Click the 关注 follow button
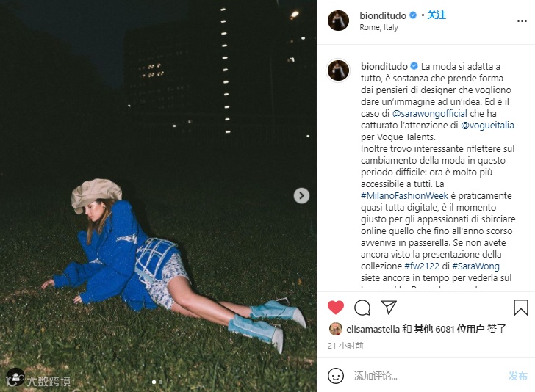The width and height of the screenshot is (535, 392). (x=437, y=15)
